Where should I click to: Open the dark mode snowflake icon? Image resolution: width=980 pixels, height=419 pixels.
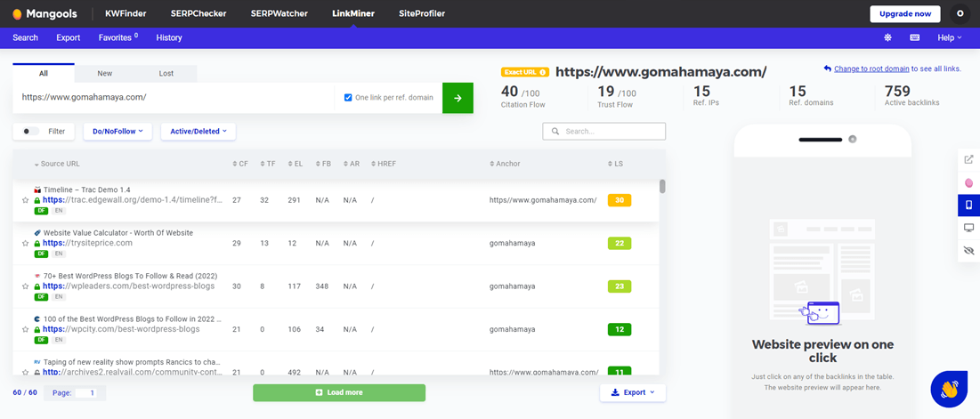click(x=887, y=37)
